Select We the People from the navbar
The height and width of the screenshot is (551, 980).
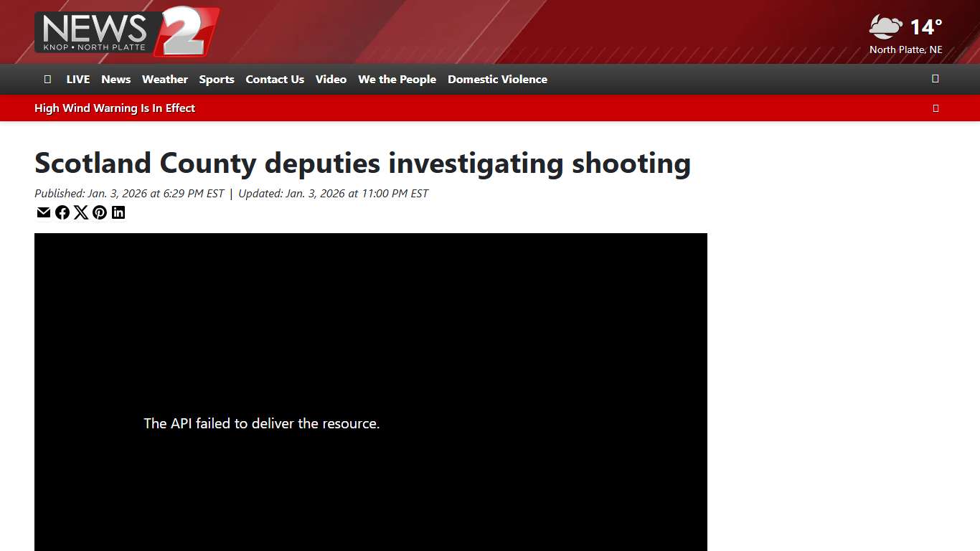pos(397,79)
